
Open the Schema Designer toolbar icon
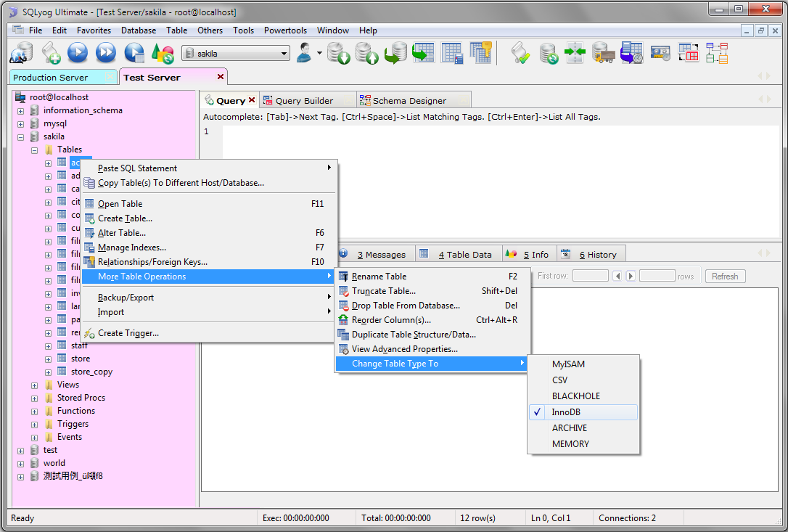pos(717,53)
